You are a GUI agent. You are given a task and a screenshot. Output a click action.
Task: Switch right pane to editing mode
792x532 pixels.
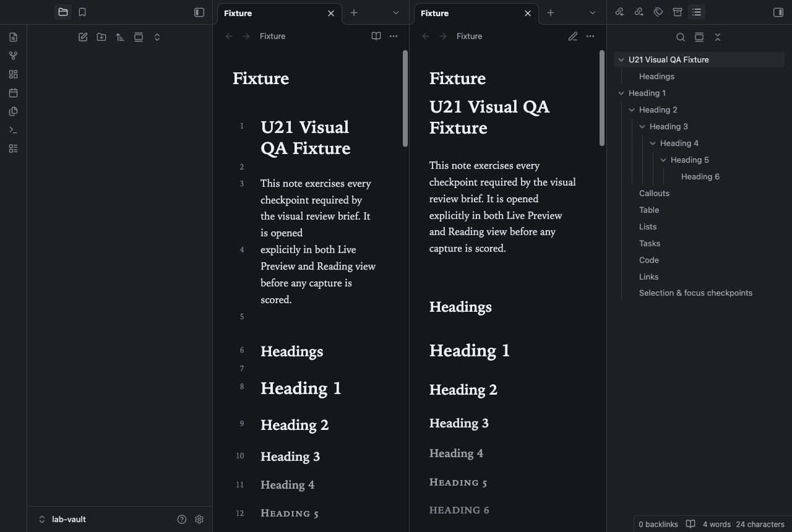[573, 36]
